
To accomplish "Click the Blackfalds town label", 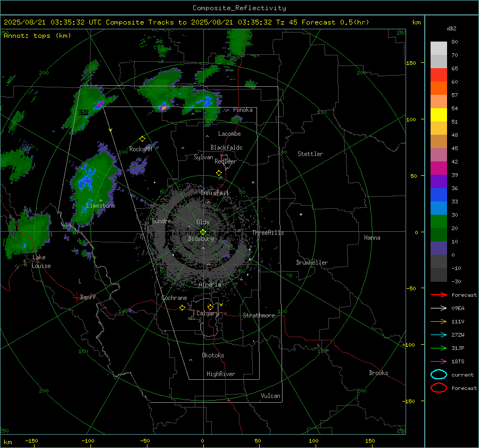I will click(x=226, y=148).
